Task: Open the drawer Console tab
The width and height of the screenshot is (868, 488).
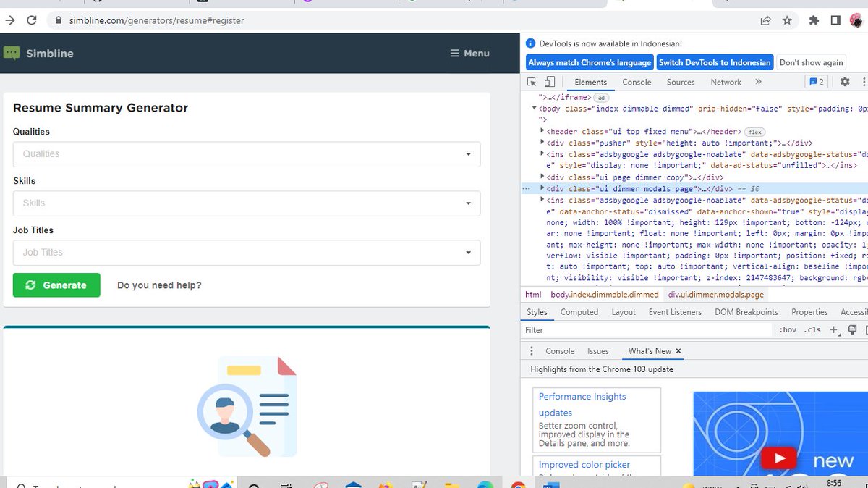Action: pos(560,350)
